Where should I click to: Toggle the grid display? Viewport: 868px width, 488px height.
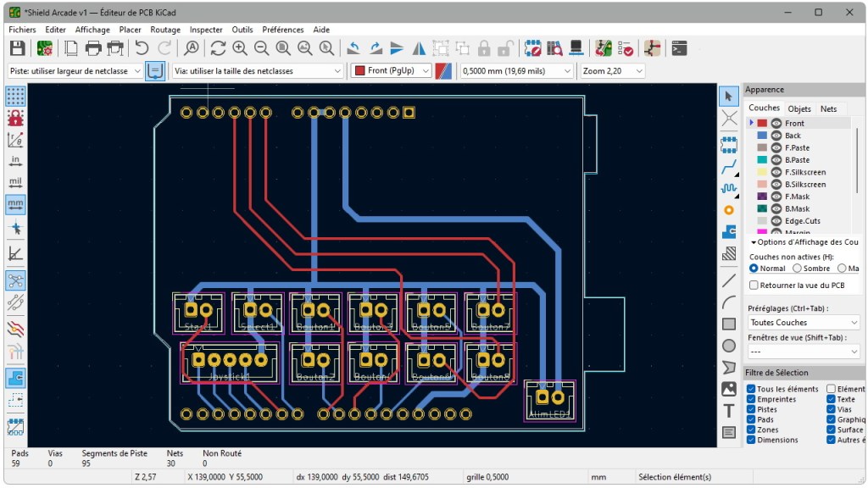click(14, 95)
